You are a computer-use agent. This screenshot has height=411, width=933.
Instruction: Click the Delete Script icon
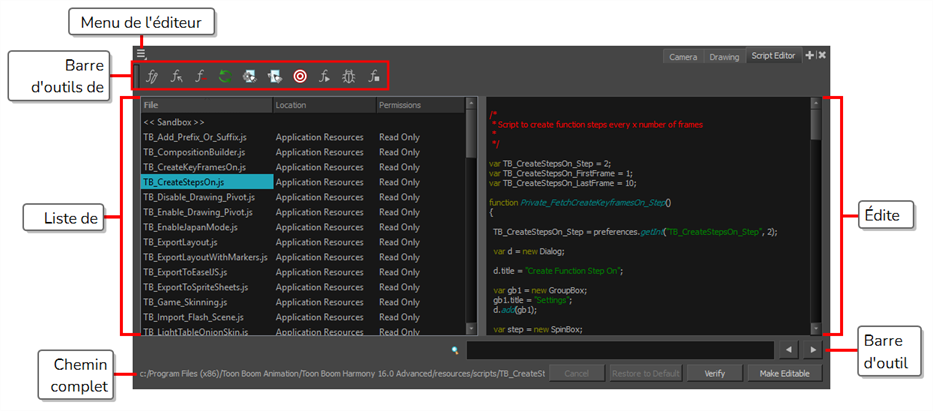point(200,76)
